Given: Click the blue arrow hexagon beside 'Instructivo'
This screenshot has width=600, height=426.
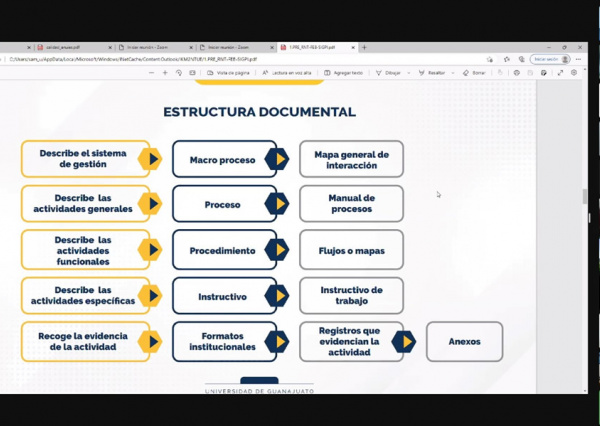Looking at the screenshot, I should click(277, 295).
